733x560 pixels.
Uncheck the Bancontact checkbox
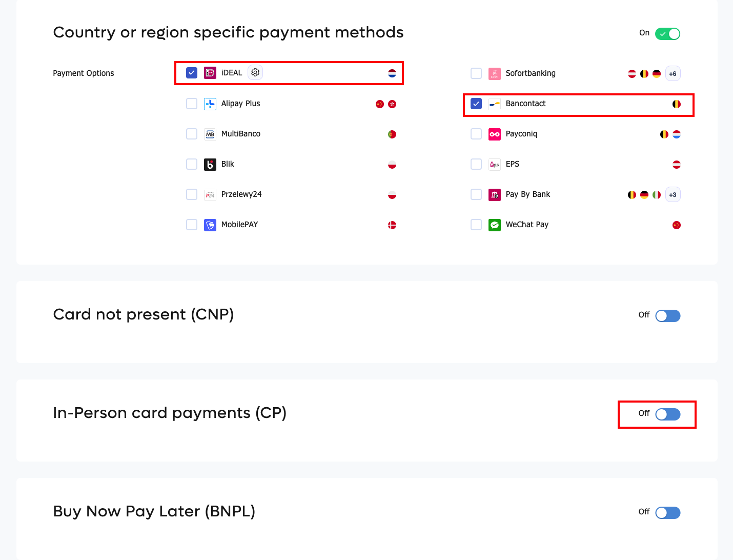click(x=476, y=104)
